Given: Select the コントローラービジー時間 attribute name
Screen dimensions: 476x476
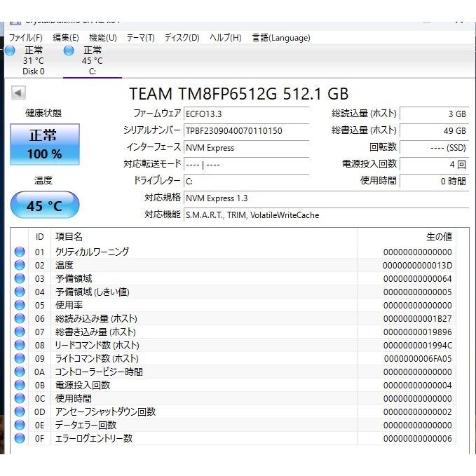Looking at the screenshot, I should (x=99, y=372).
